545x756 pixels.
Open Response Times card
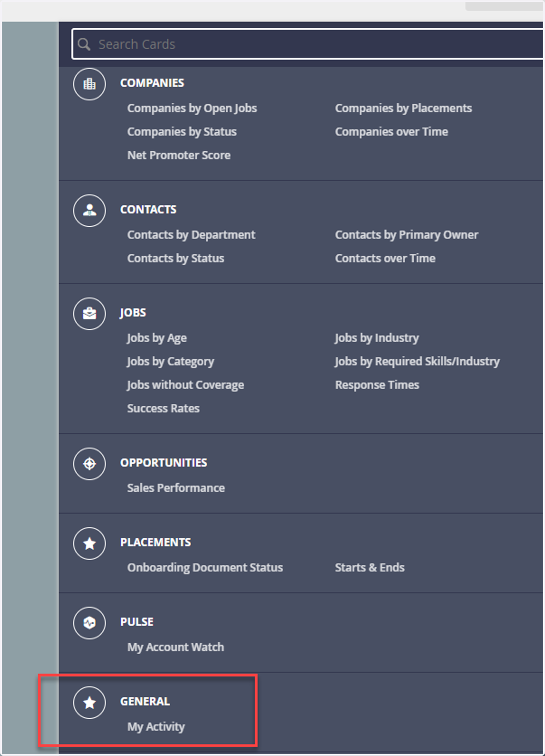point(377,385)
